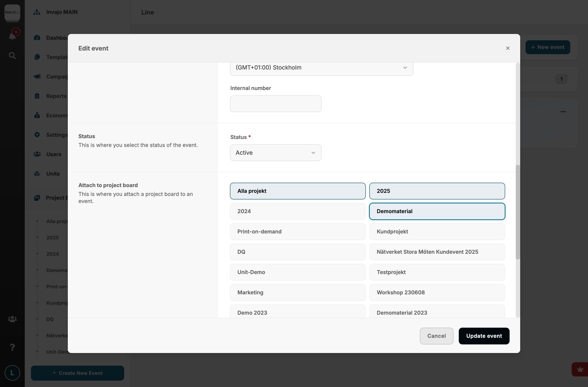Open the user avatar L icon

[12, 373]
